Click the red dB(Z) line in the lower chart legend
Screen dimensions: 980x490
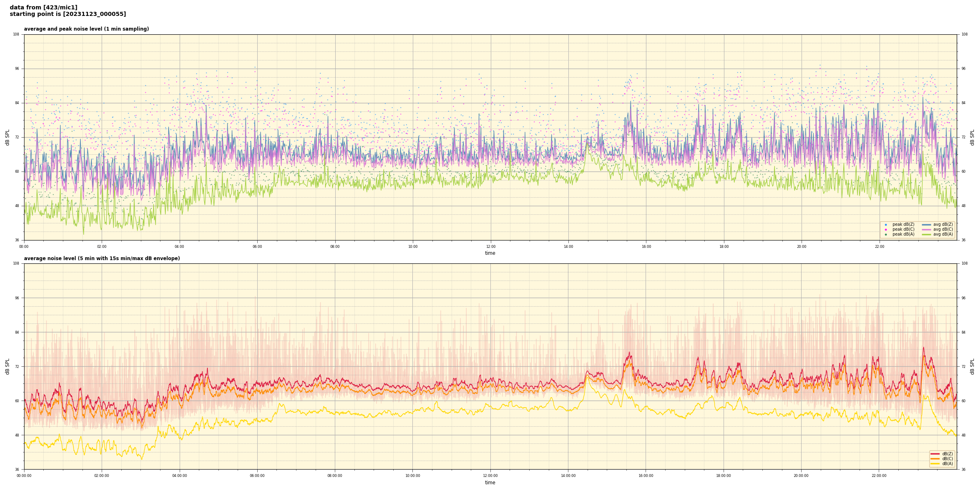[935, 454]
